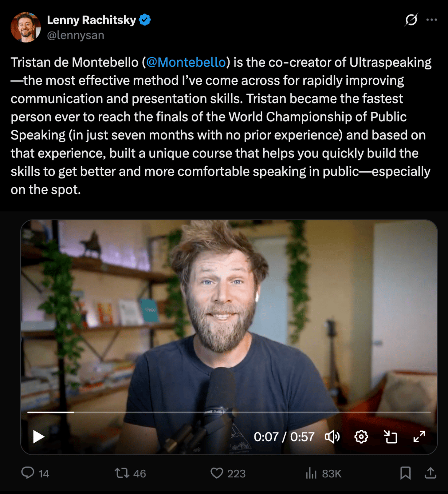448x494 pixels.
Task: Open Lenny Rachitsky's profile avatar
Action: (x=26, y=27)
